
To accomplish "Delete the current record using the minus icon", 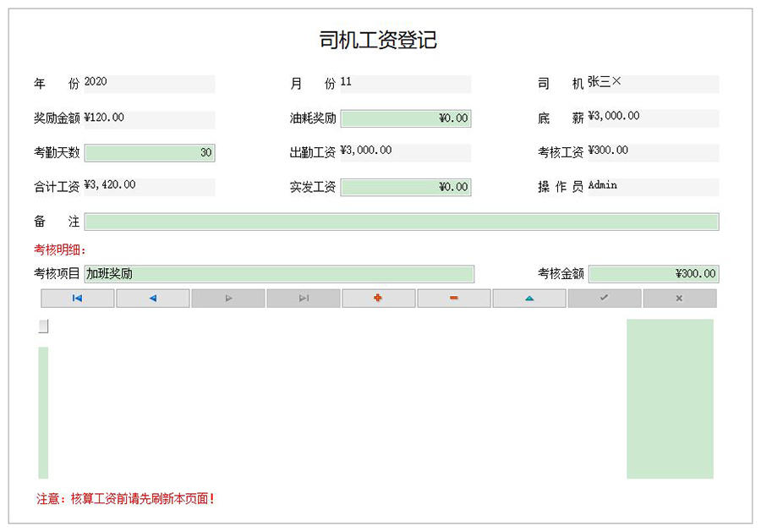I will tap(453, 298).
